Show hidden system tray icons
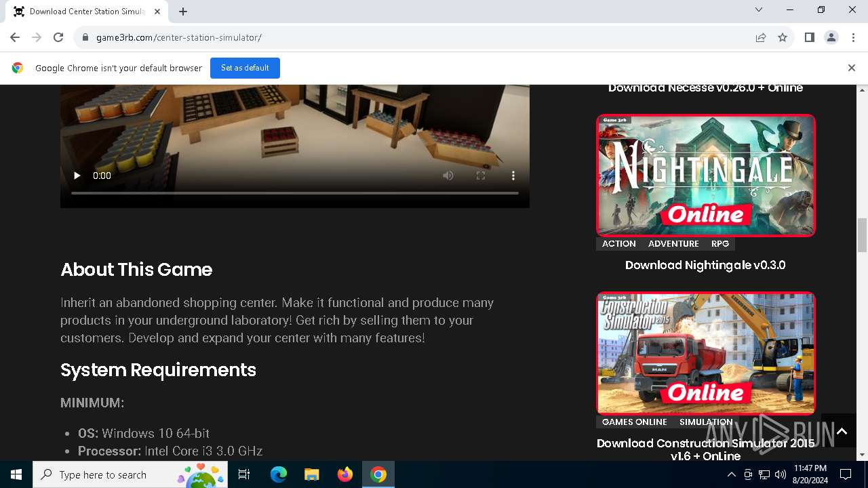Screen dimensions: 868x488 coord(731,474)
